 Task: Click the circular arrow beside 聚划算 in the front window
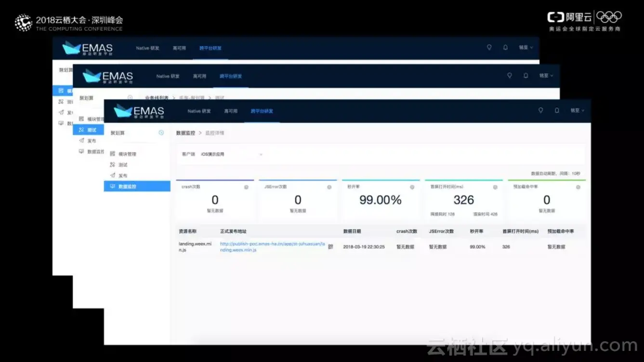click(161, 132)
